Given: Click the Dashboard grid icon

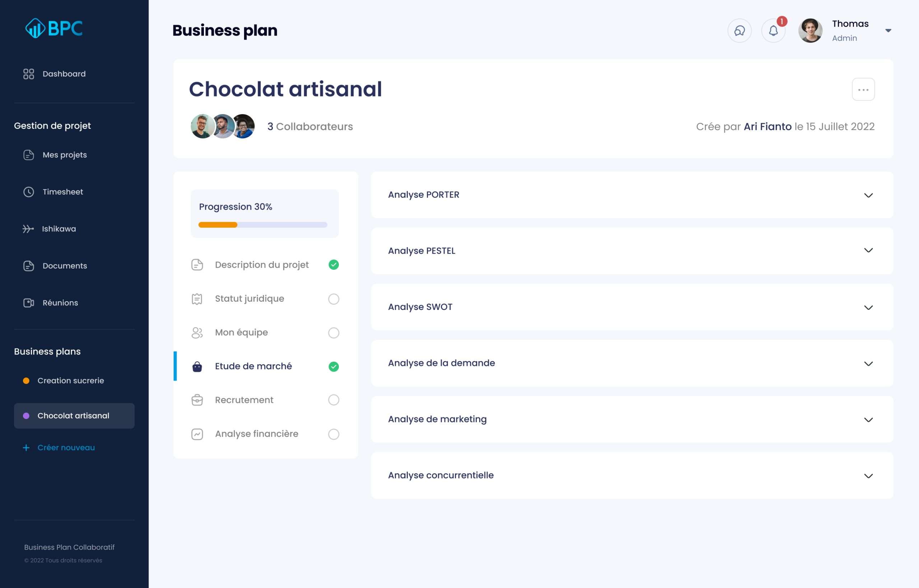Looking at the screenshot, I should coord(29,74).
